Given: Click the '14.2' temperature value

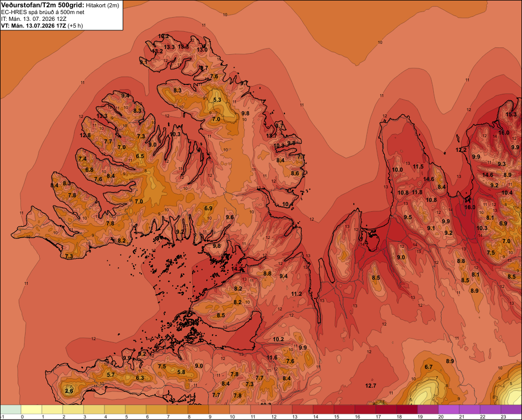Looking at the screenshot, I should 236,269.
